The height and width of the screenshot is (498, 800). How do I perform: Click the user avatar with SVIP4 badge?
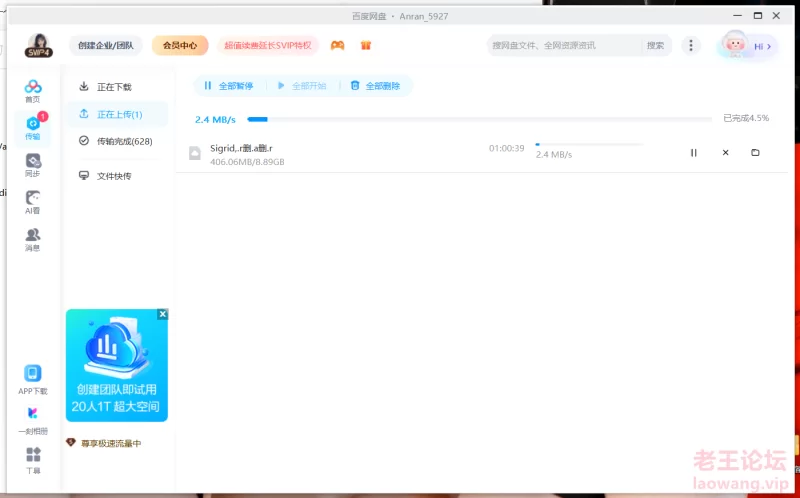39,45
